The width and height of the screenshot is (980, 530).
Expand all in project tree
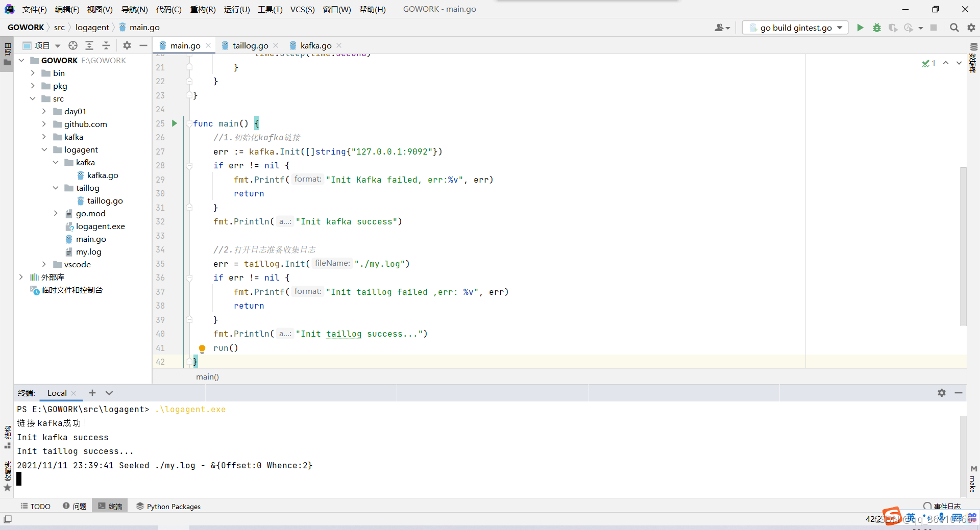pos(89,45)
